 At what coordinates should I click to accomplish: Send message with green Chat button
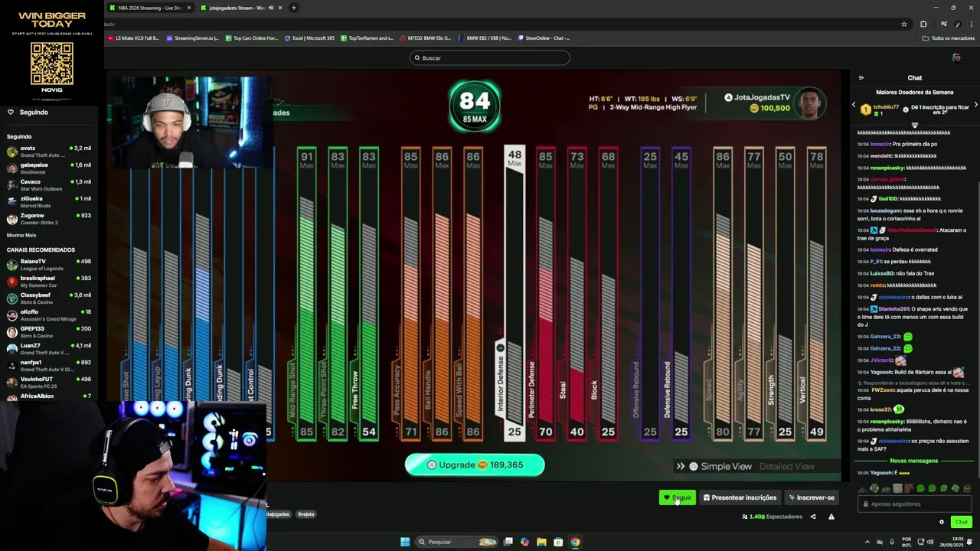pos(962,522)
